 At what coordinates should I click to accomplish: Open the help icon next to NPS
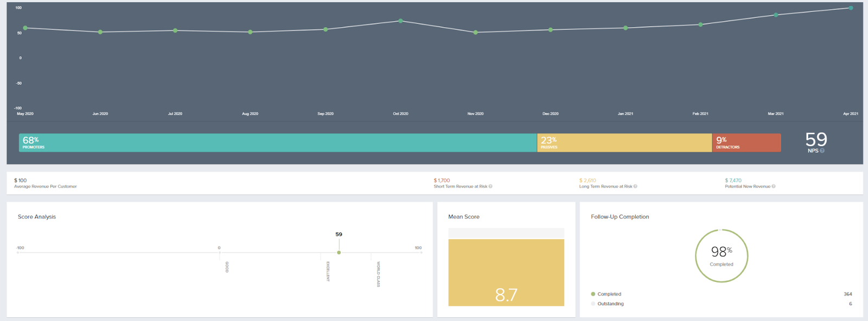822,150
